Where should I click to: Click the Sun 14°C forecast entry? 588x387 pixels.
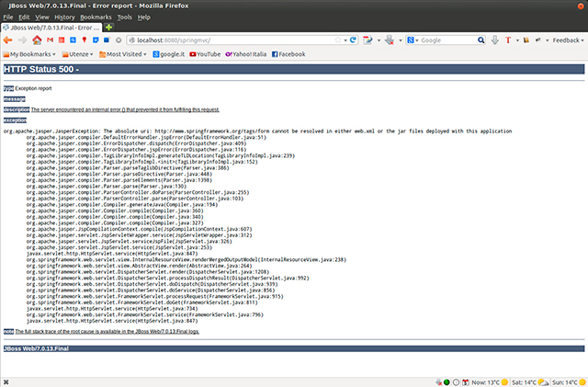569,382
